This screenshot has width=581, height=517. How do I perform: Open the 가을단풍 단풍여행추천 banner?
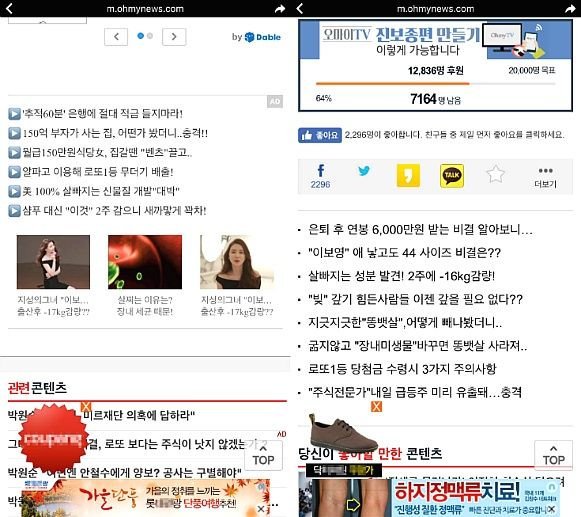146,498
